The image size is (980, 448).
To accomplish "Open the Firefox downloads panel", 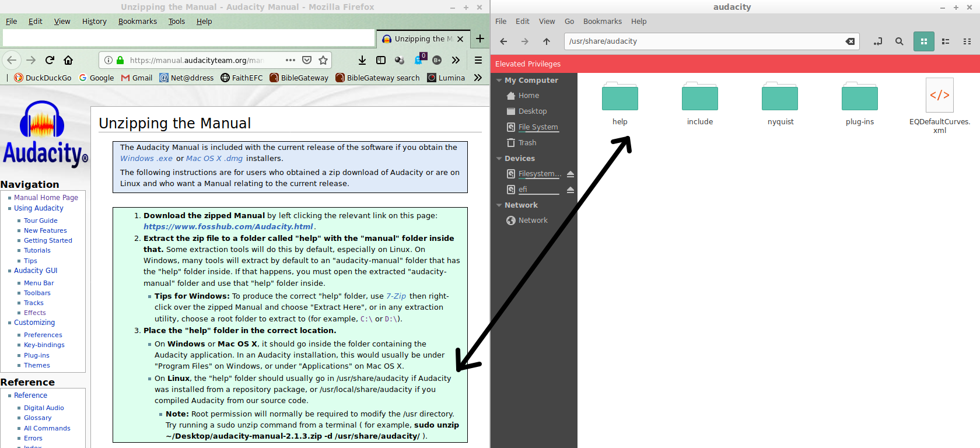I will 362,60.
